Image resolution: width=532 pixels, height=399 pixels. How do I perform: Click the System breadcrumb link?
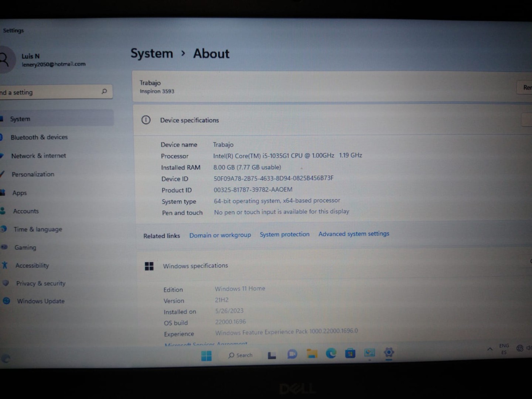(x=152, y=54)
